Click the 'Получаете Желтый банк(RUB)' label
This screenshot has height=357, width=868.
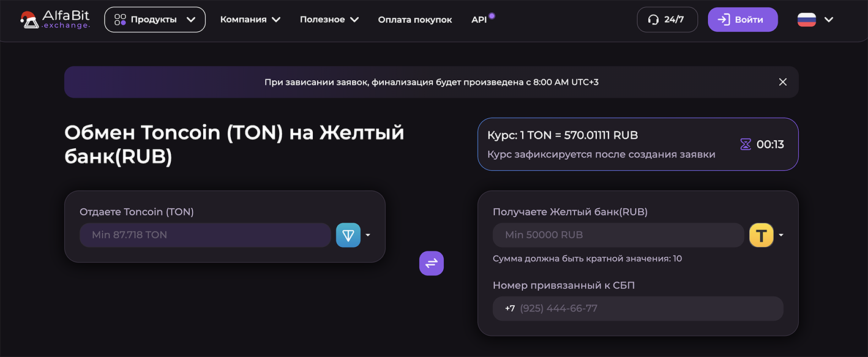point(570,212)
